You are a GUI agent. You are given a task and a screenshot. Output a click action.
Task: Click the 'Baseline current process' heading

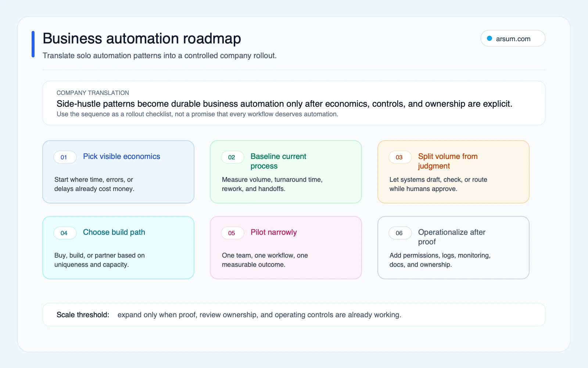pyautogui.click(x=278, y=161)
